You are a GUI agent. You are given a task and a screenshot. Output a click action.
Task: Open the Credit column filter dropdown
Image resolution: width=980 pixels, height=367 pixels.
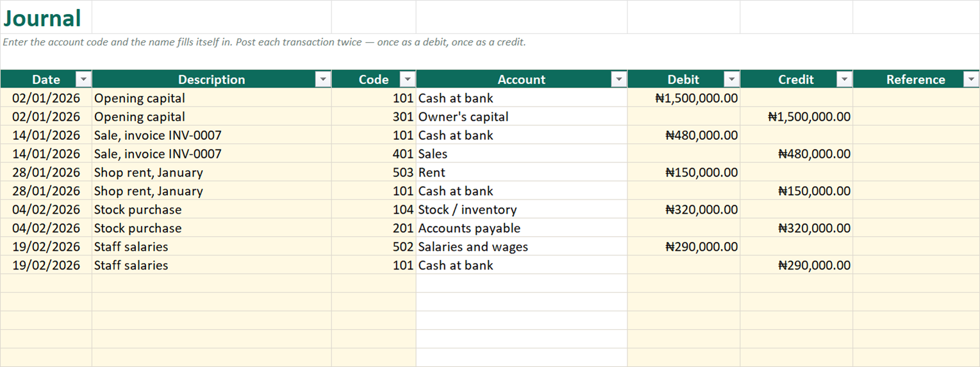click(x=845, y=80)
